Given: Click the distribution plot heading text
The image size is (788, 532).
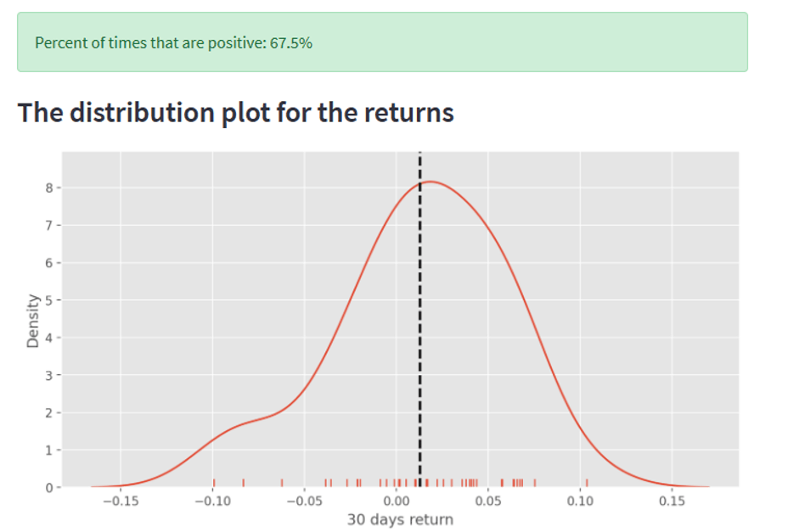Looking at the screenshot, I should click(236, 112).
